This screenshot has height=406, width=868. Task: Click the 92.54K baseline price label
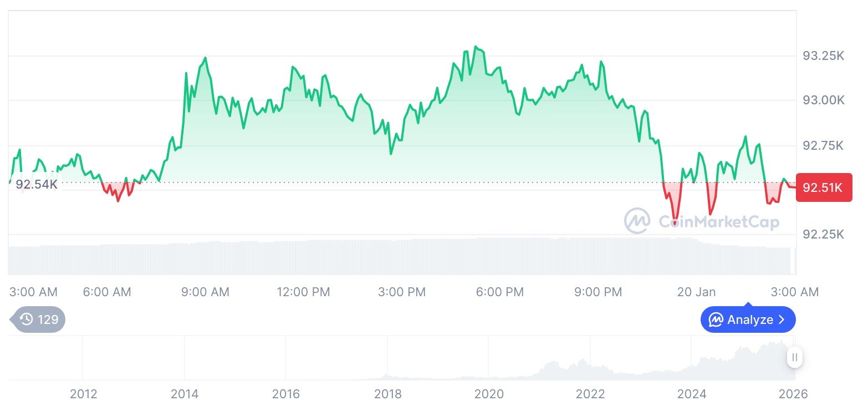[36, 184]
